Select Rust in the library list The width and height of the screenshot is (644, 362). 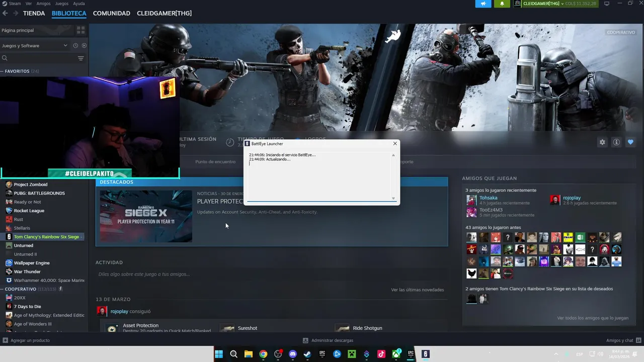[19, 219]
